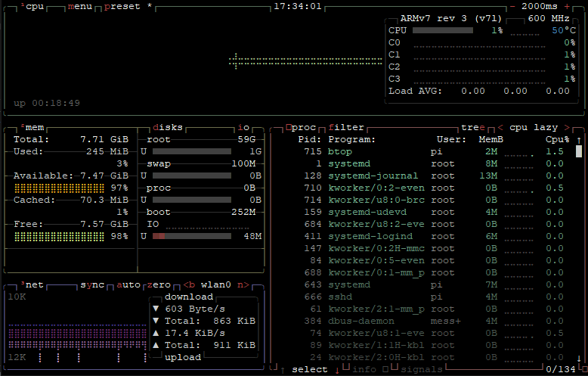Click the select down arrow at bottom
Image resolution: width=588 pixels, height=376 pixels.
coord(337,369)
